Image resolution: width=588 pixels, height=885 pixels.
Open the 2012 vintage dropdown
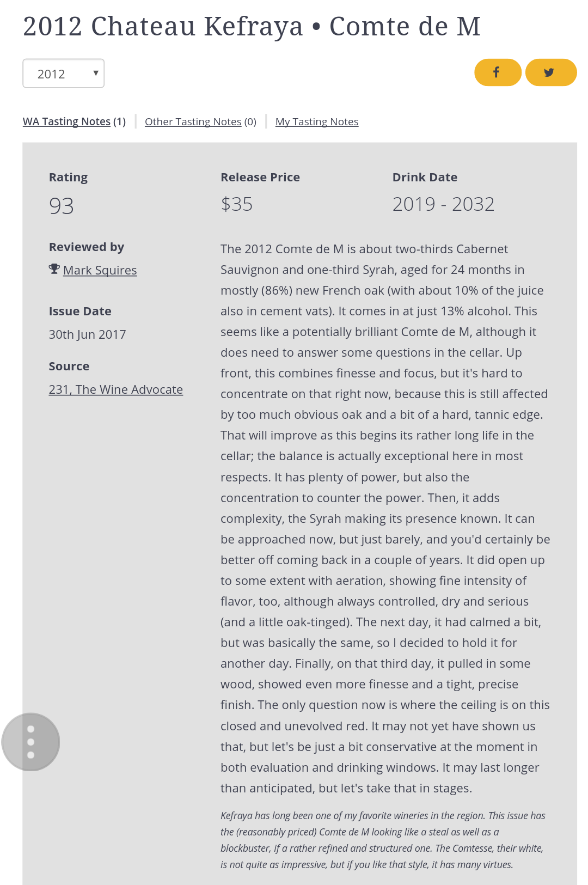click(x=63, y=74)
